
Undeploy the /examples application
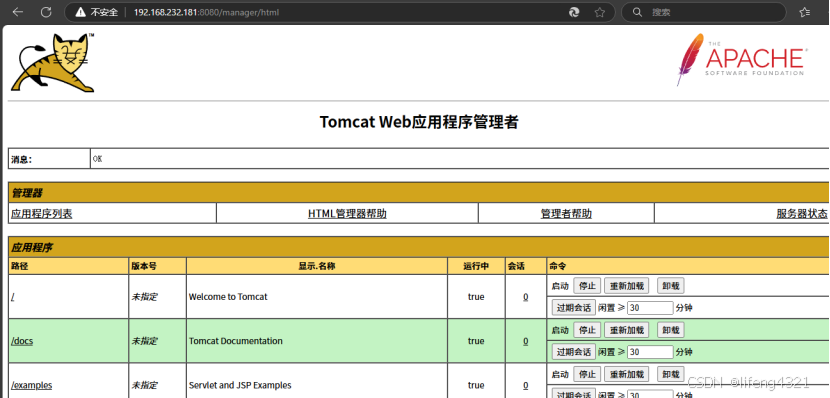pos(671,374)
